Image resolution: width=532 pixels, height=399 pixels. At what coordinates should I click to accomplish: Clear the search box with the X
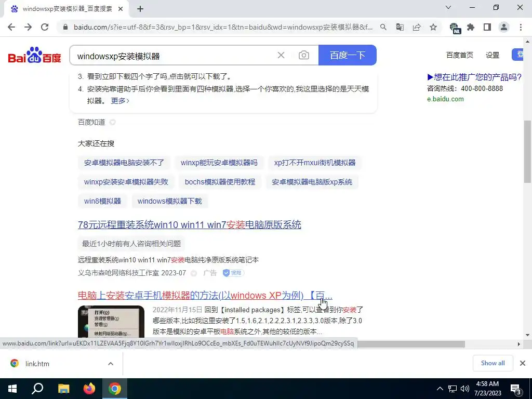pos(281,55)
